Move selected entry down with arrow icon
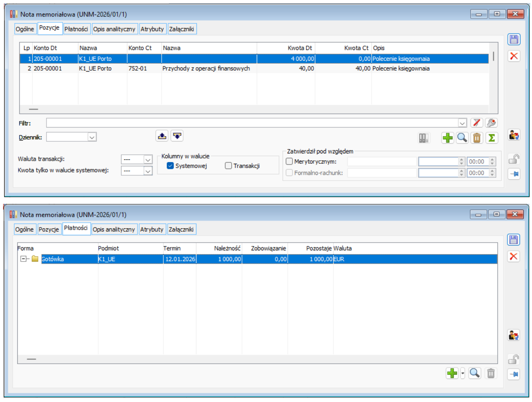The image size is (532, 402). 177,136
